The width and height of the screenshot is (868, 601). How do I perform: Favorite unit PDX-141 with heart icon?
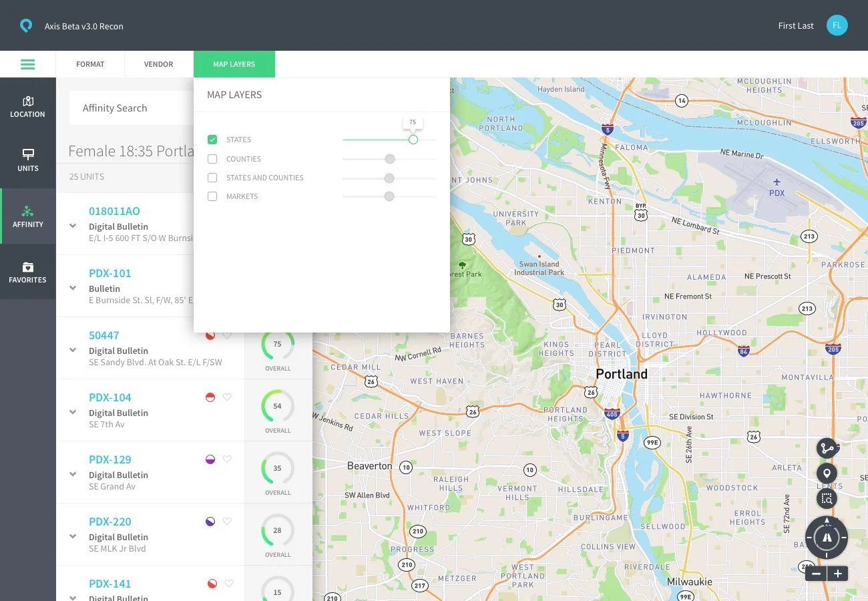[x=229, y=584]
